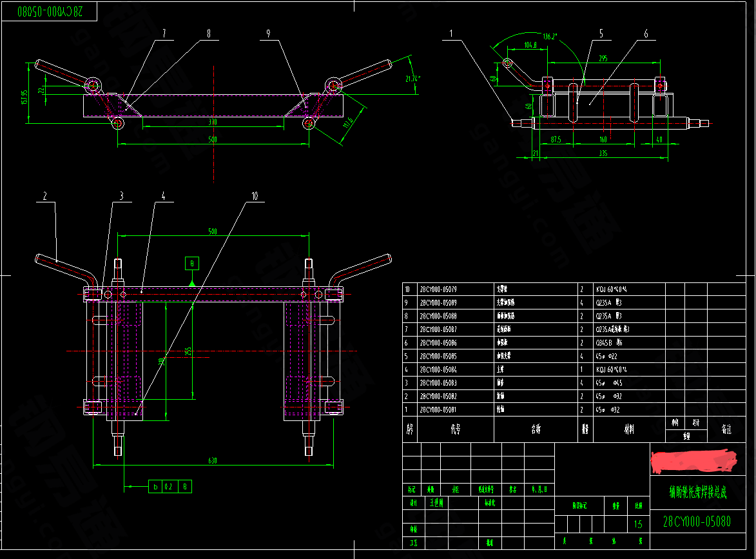Select the scale value 1:5 cell

(x=638, y=524)
